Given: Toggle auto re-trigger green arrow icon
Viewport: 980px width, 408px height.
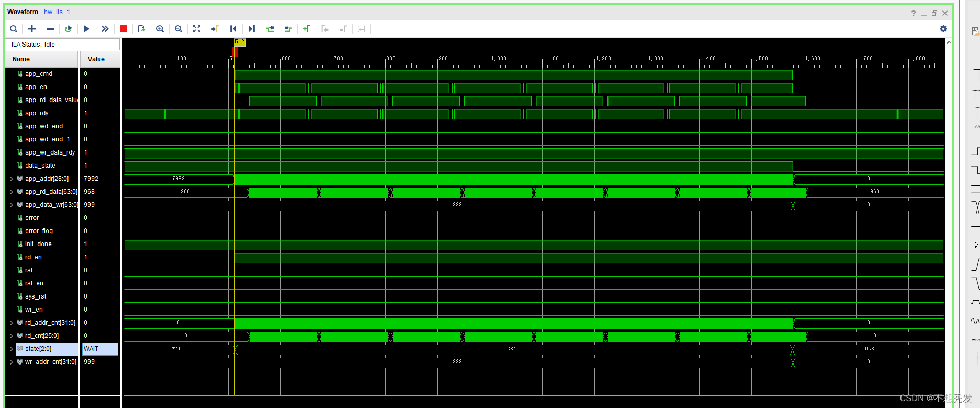Looking at the screenshot, I should 68,29.
